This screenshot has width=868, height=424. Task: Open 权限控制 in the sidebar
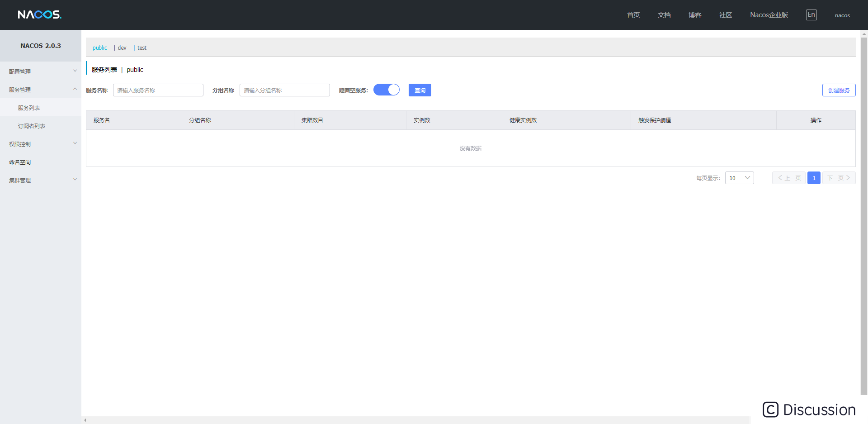[41, 144]
